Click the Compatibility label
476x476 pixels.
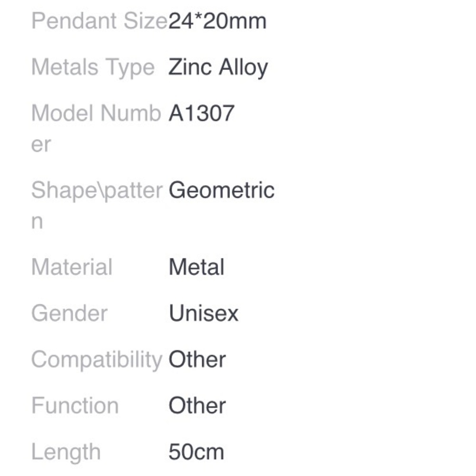tap(97, 359)
